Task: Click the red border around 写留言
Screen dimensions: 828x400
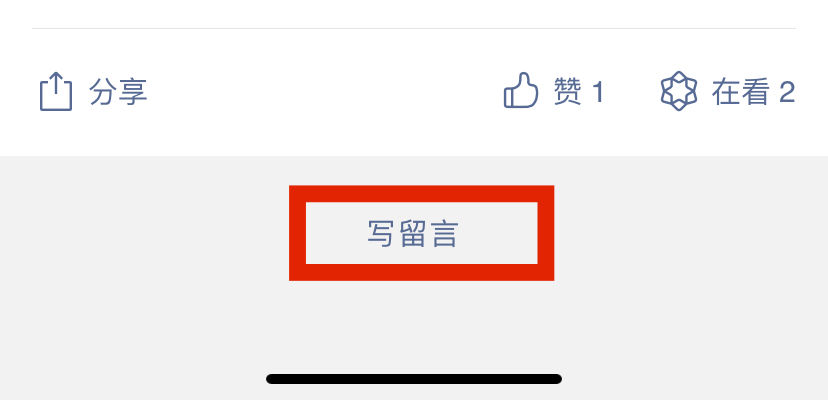Action: point(421,193)
